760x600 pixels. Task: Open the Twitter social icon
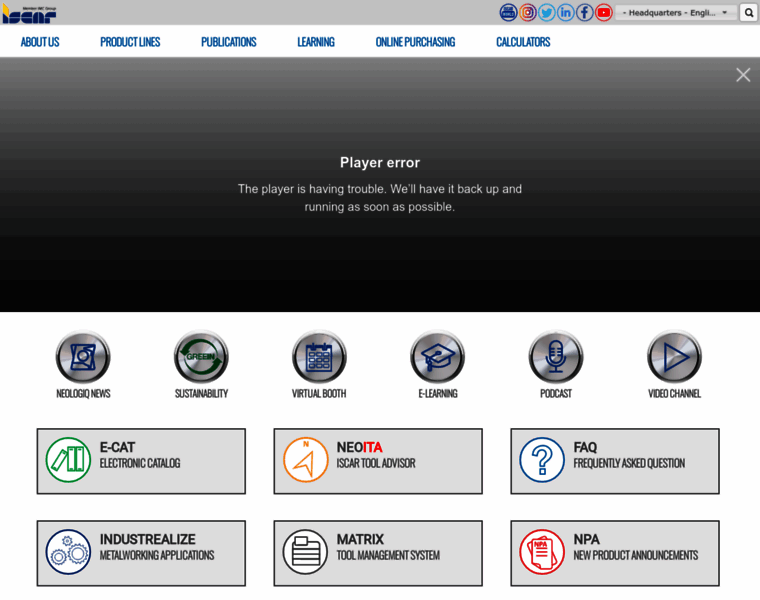547,13
